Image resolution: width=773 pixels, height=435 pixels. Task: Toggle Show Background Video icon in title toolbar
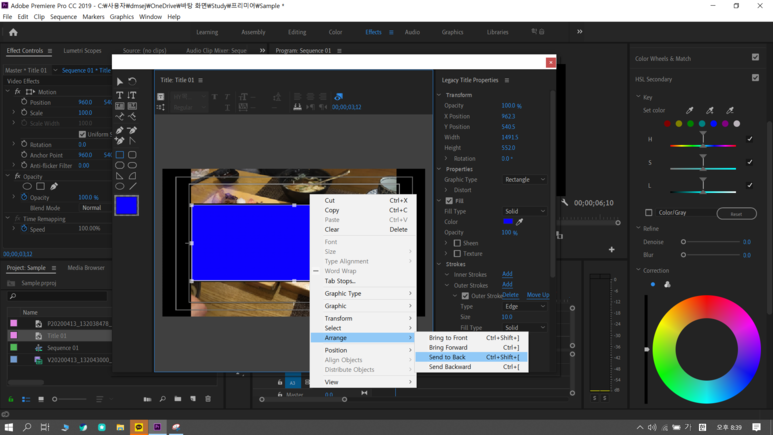(339, 97)
